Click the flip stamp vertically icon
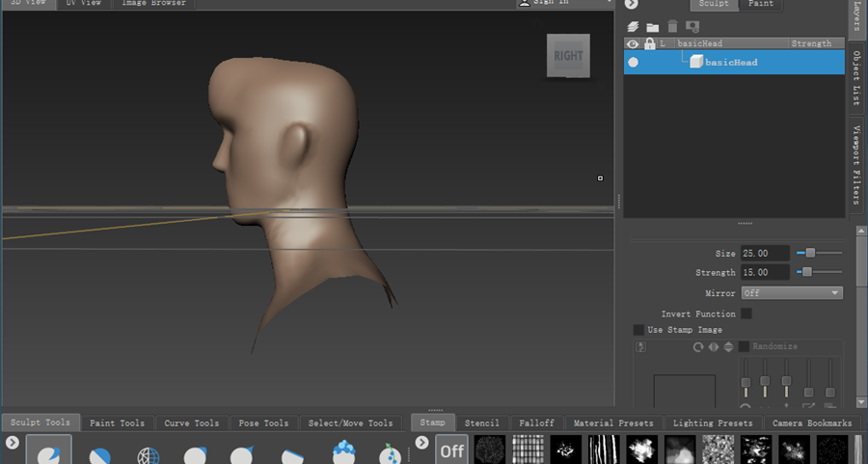The height and width of the screenshot is (464, 868). 728,346
